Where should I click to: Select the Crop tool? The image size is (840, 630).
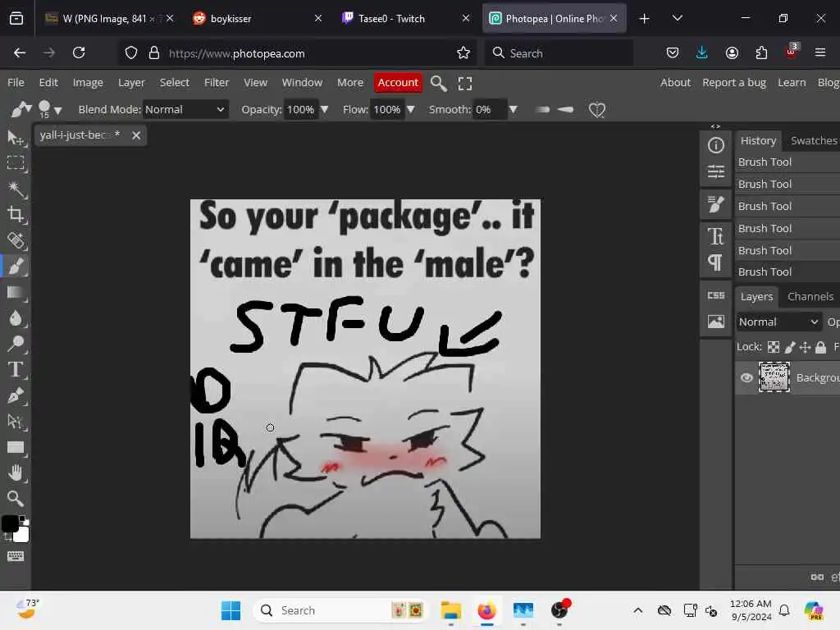(16, 214)
